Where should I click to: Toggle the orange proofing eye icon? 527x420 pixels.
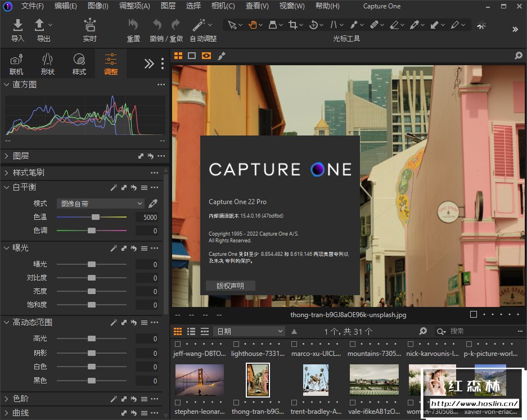pos(206,56)
